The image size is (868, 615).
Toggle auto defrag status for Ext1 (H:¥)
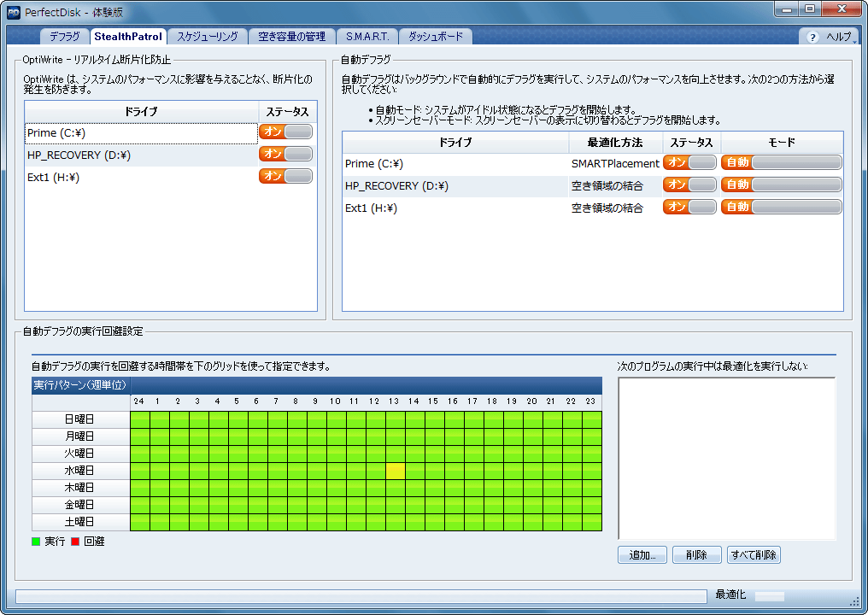(x=689, y=207)
